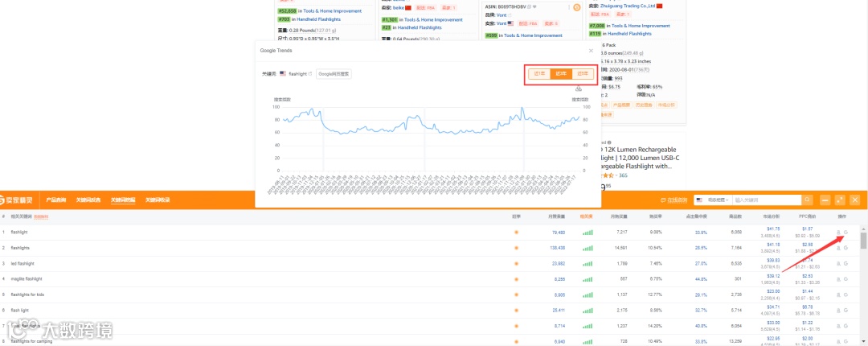Click click-concentration 33.9% in flashlight row
Screen dimensions: 868x346
pos(701,233)
